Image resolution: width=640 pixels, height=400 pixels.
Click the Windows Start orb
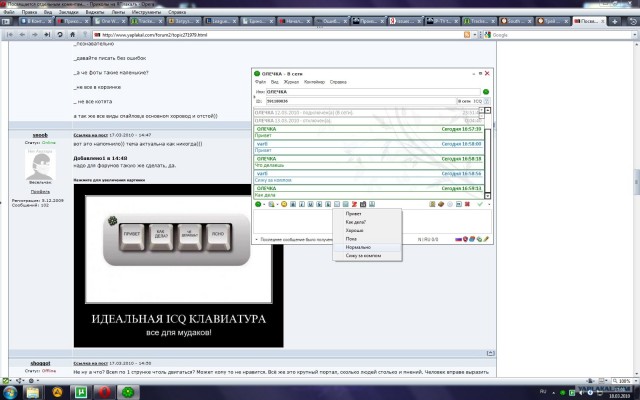pyautogui.click(x=9, y=393)
